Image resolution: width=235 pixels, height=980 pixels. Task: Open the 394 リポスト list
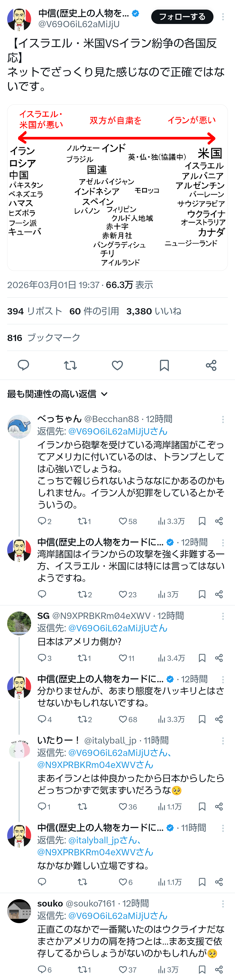(x=34, y=311)
